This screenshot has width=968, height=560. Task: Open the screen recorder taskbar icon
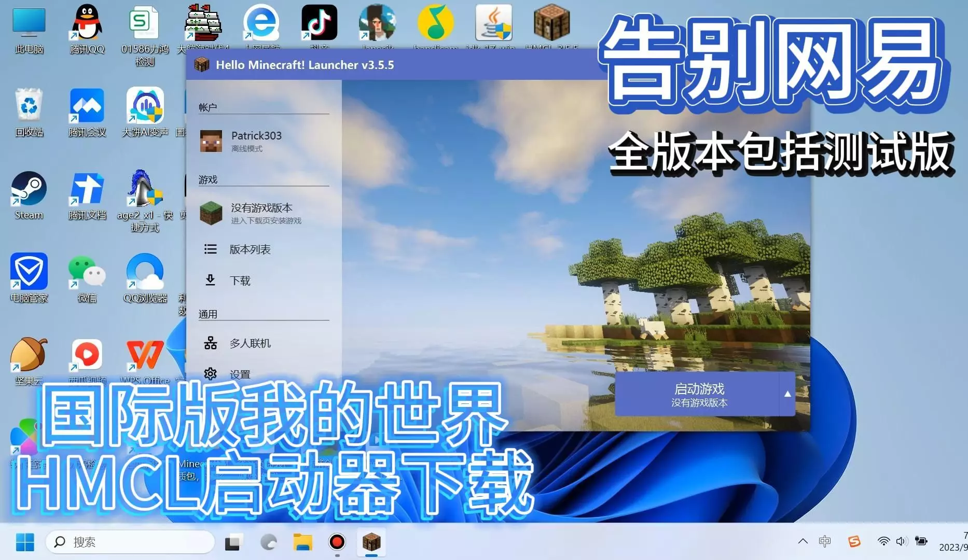pyautogui.click(x=337, y=542)
